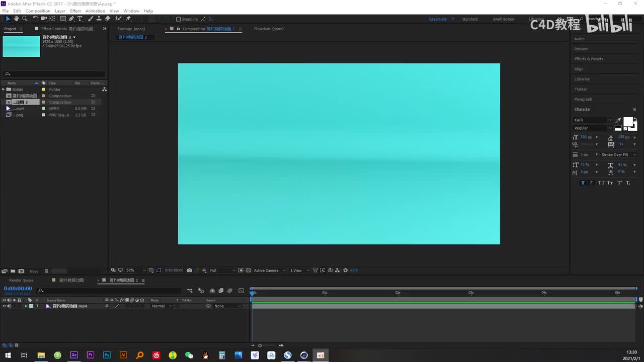Click the eyedropper in Character panel
The image size is (644, 362).
point(618,120)
